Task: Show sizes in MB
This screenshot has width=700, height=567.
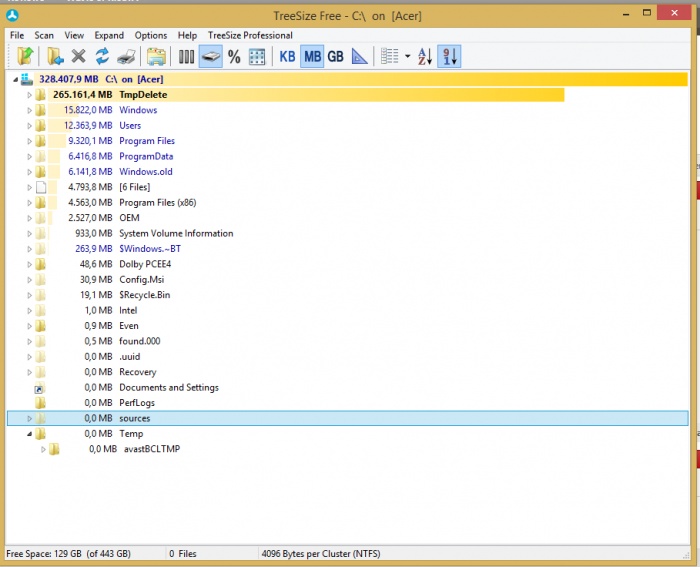Action: pos(312,57)
